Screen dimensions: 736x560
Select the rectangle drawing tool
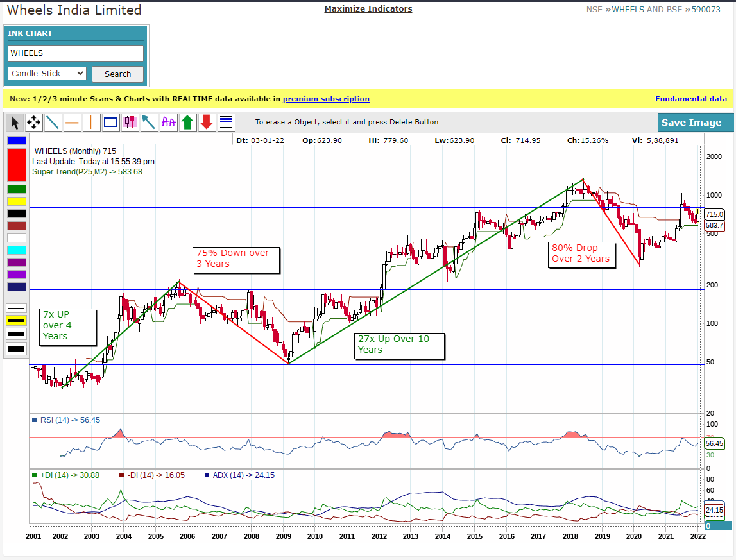point(110,123)
